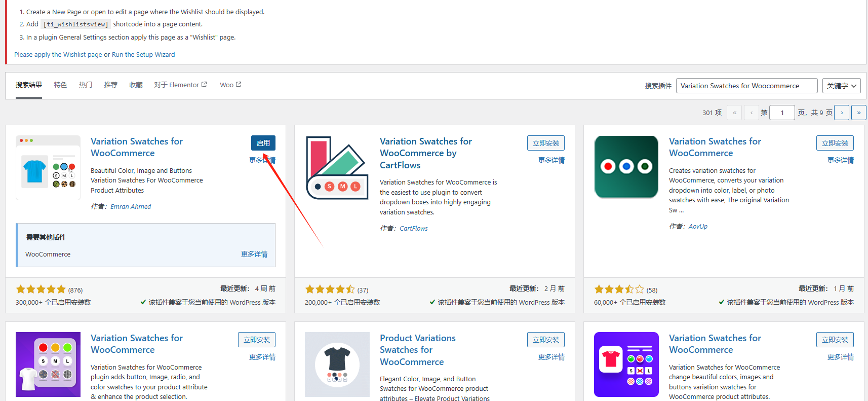Install AovUp's Variation Swatches plugin
Image resolution: width=868 pixels, height=401 pixels.
click(x=835, y=143)
